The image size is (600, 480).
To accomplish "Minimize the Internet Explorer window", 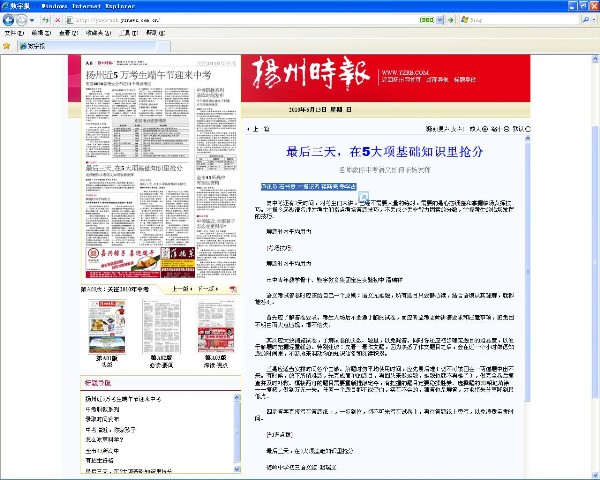I will pos(572,6).
